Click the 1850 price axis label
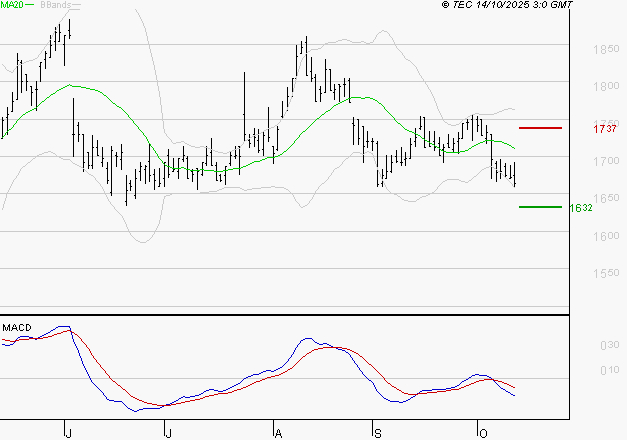Screen dimensions: 627x440 click(606, 50)
